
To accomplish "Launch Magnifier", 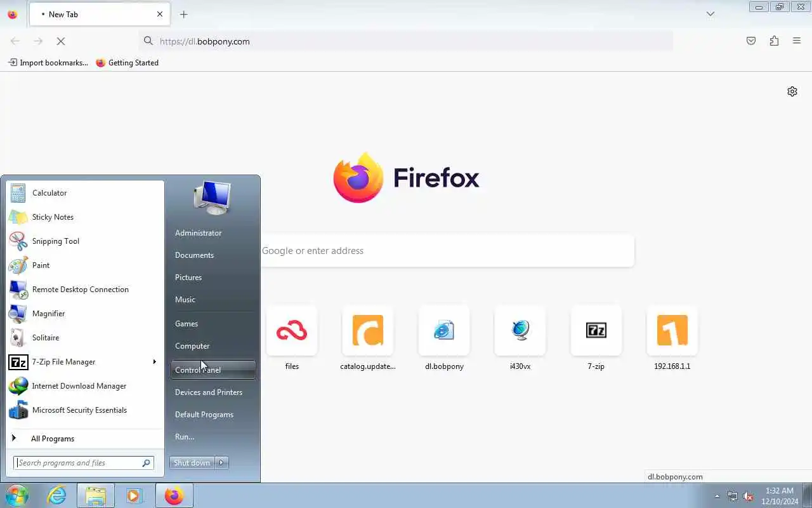I will click(85, 314).
